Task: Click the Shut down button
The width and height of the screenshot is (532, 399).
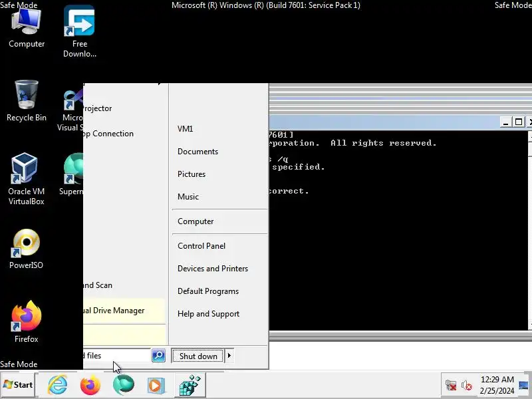Action: (x=198, y=356)
